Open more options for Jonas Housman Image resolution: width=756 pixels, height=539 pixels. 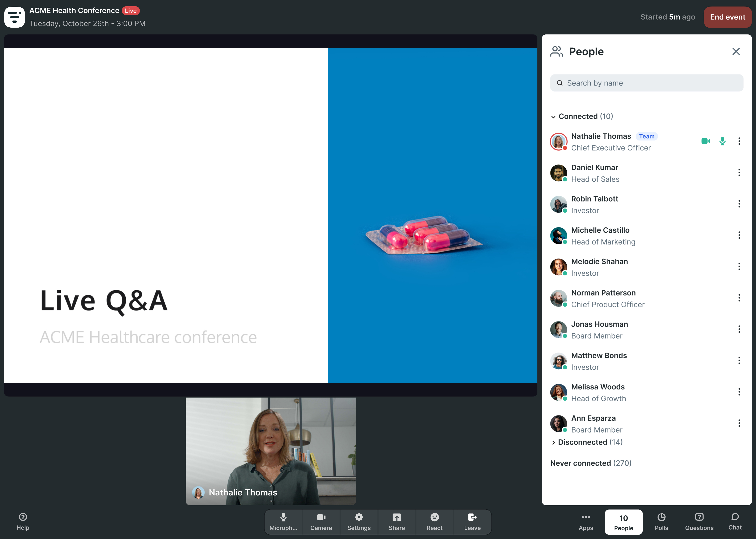739,329
